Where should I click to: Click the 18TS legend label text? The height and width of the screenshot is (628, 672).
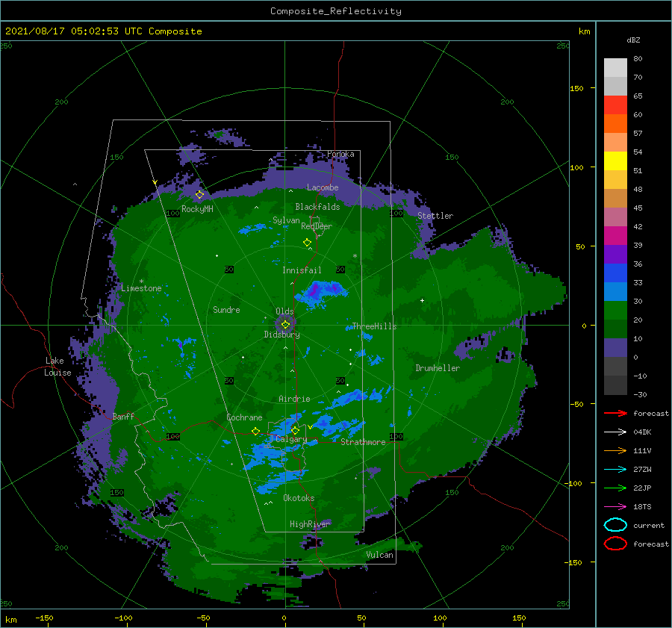pos(642,507)
